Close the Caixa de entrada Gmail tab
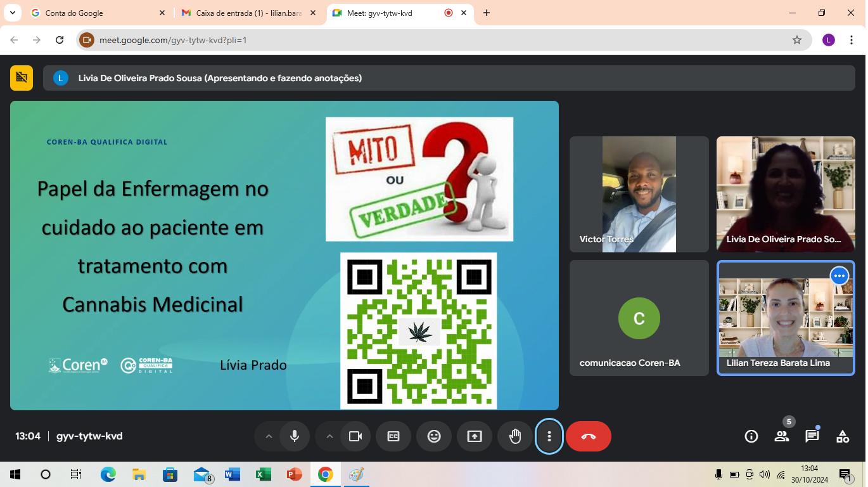Viewport: 868px width, 487px height. (313, 13)
